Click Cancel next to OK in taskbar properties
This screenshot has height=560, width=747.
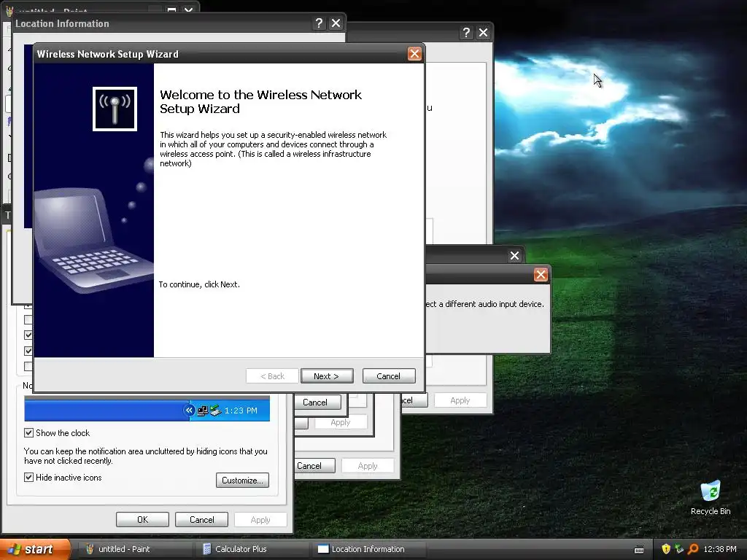(201, 519)
